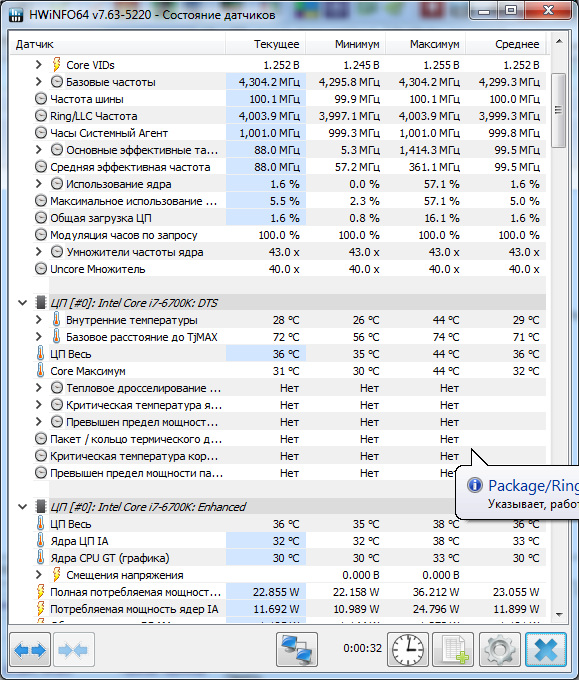Screen dimensions: 579x680
Task: Click the clock reset timer icon
Action: 408,649
